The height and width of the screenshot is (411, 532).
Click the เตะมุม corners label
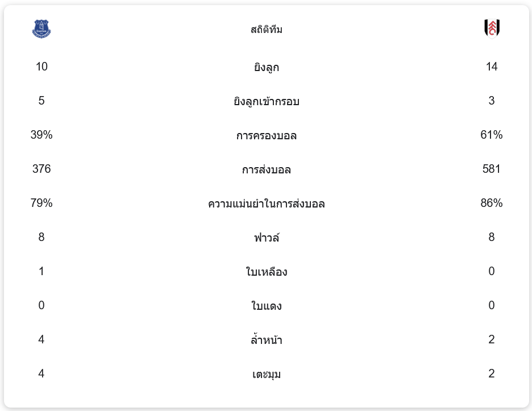tap(266, 374)
